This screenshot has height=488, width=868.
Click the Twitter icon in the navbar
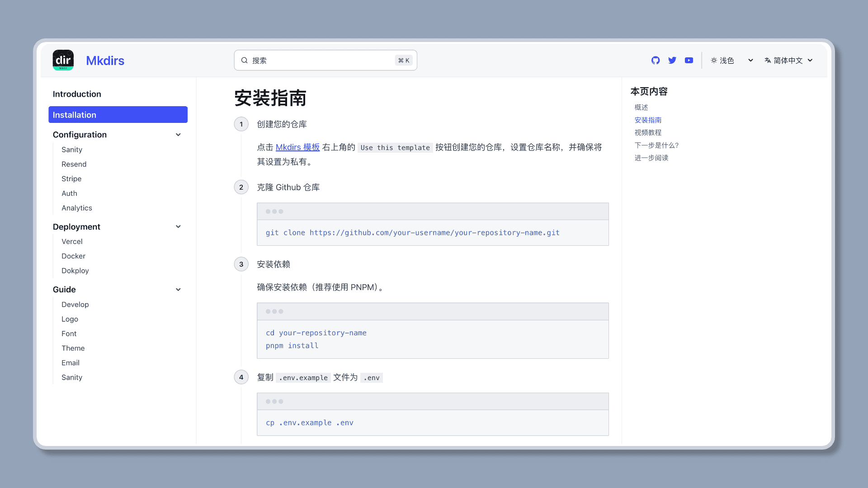[672, 60]
